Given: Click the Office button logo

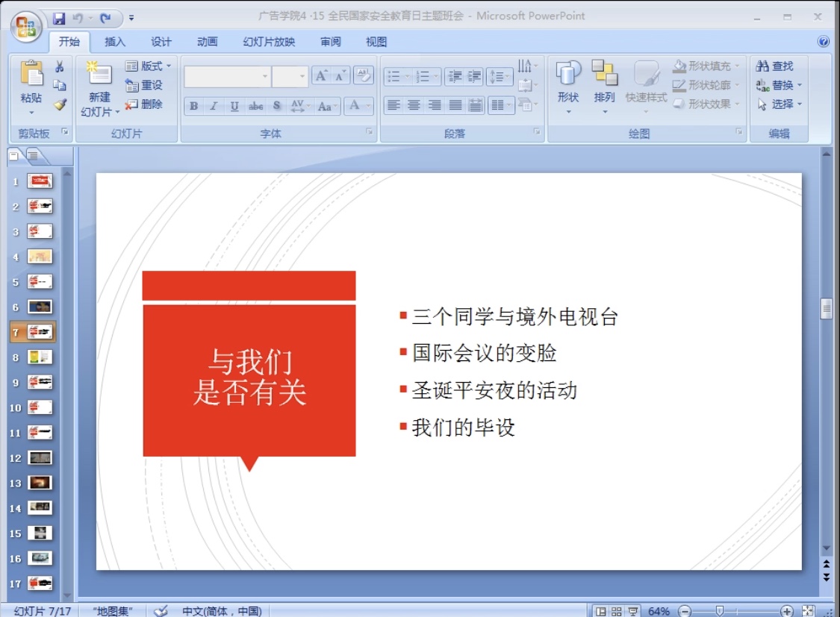Looking at the screenshot, I should [25, 26].
